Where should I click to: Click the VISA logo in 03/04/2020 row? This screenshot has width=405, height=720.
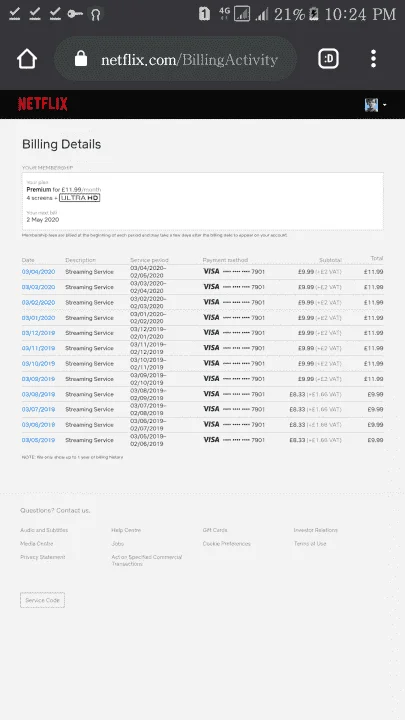(x=211, y=271)
